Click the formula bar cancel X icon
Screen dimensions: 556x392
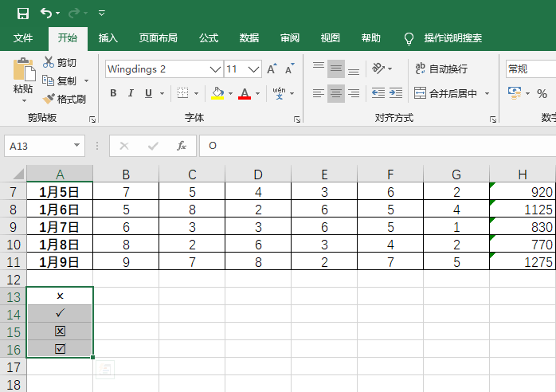tap(124, 146)
